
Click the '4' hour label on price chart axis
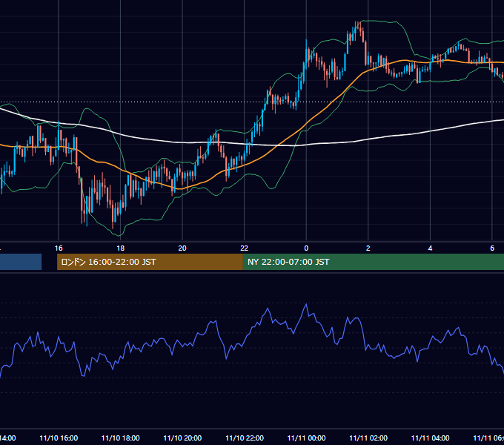pyautogui.click(x=430, y=248)
